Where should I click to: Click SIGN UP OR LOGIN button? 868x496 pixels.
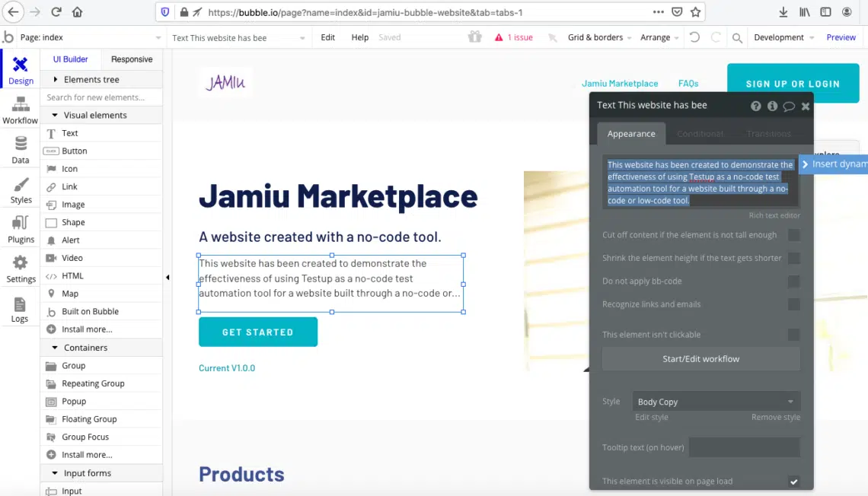click(793, 84)
